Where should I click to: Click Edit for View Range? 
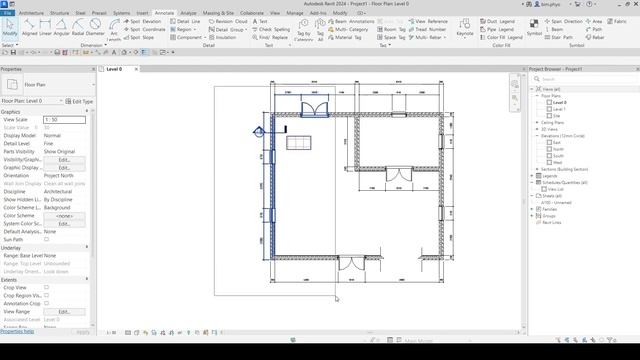[64, 311]
